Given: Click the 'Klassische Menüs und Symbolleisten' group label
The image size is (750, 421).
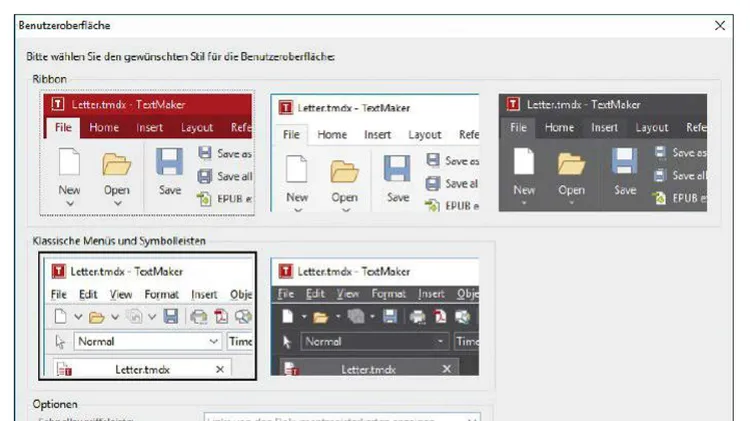Looking at the screenshot, I should pos(119,241).
